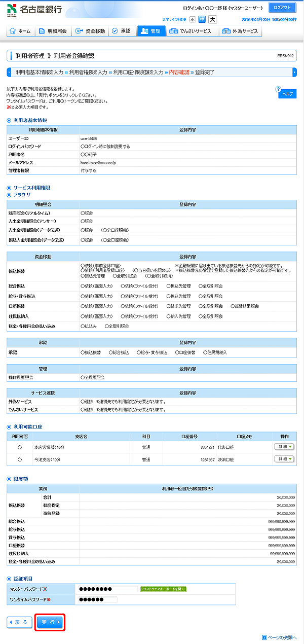Image resolution: width=304 pixels, height=644 pixels.
Task: Click step 利用口座・限度額を入力 in progress bar
Action: point(138,72)
